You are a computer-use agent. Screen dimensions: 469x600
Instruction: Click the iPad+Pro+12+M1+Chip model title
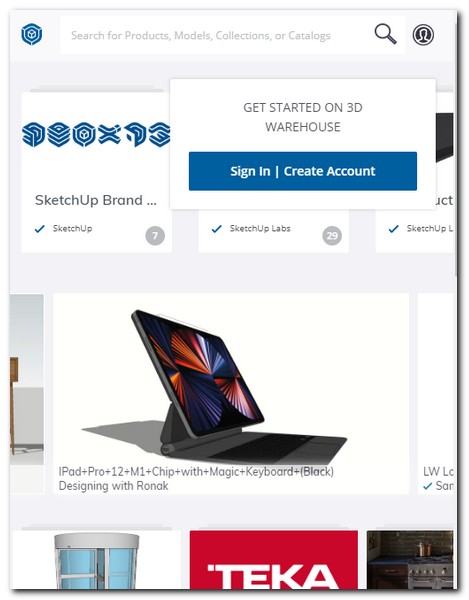196,471
